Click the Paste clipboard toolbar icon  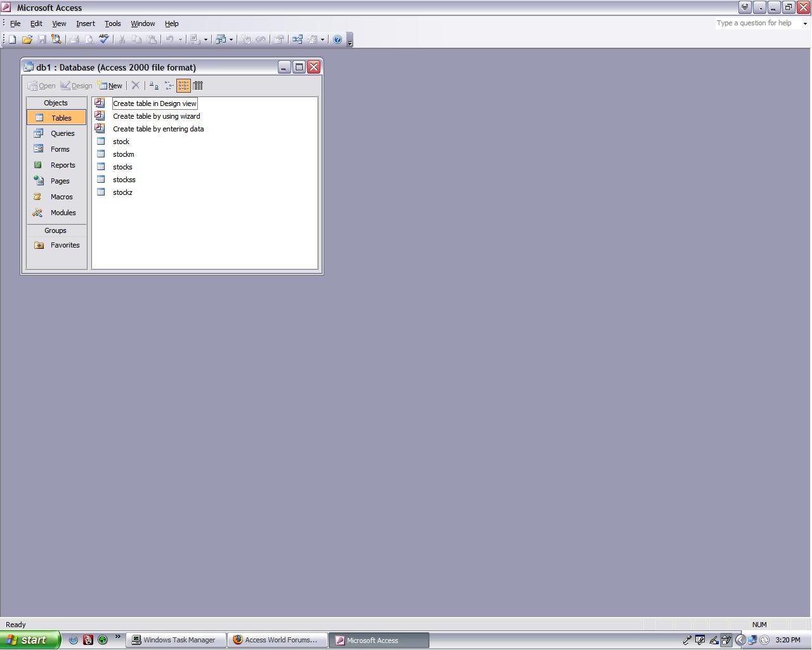click(152, 39)
